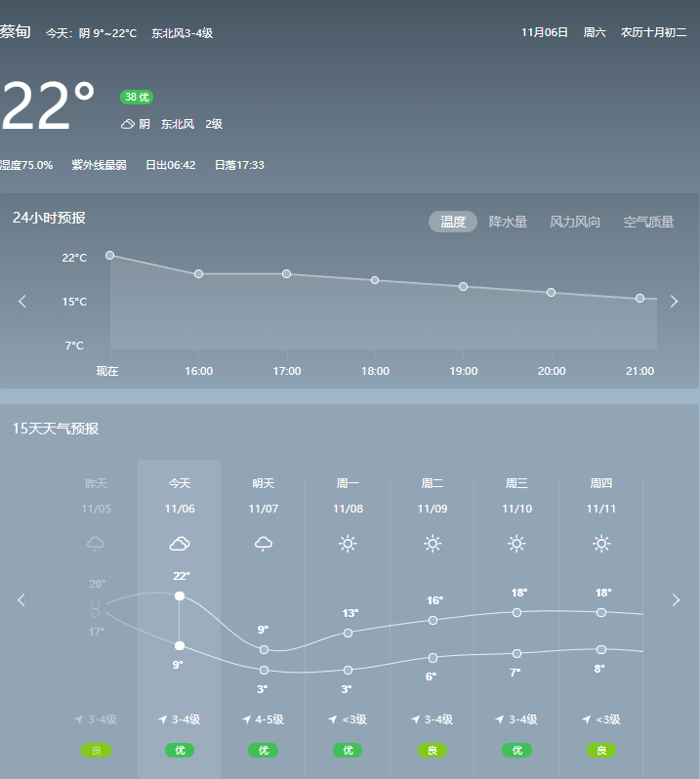Click the wind arrow icon for 周三 3-4级
The height and width of the screenshot is (779, 700).
point(500,718)
